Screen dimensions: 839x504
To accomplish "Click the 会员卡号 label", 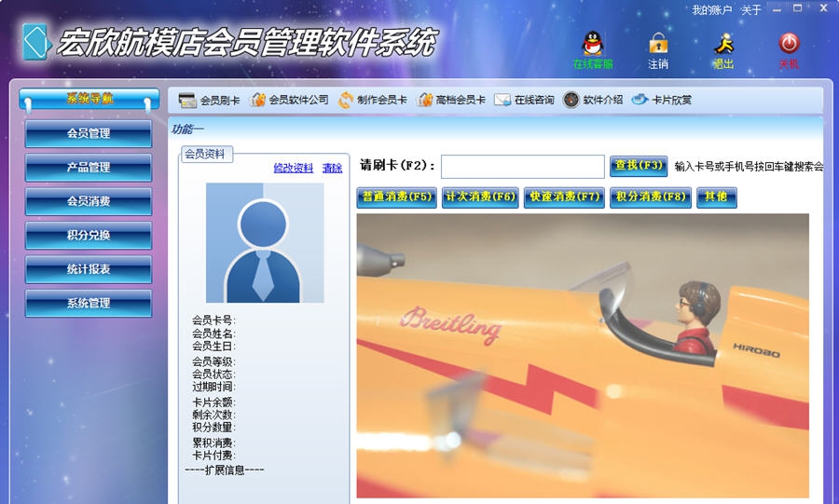I will click(213, 320).
